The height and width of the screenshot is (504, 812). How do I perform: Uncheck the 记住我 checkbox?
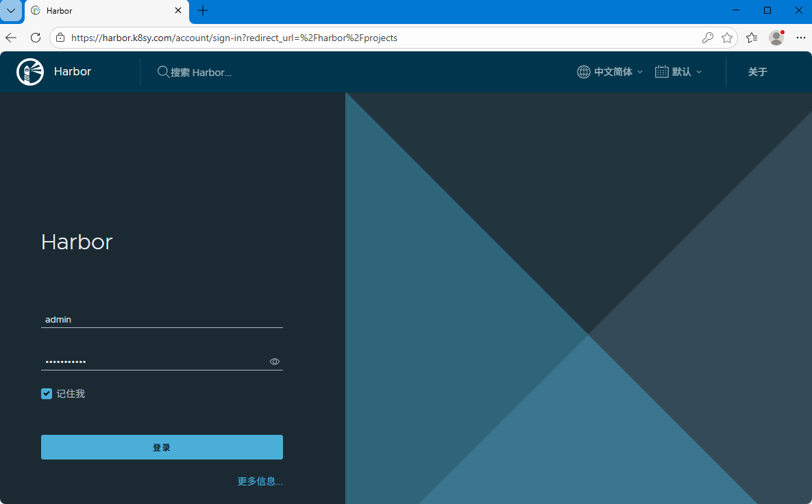click(x=47, y=394)
